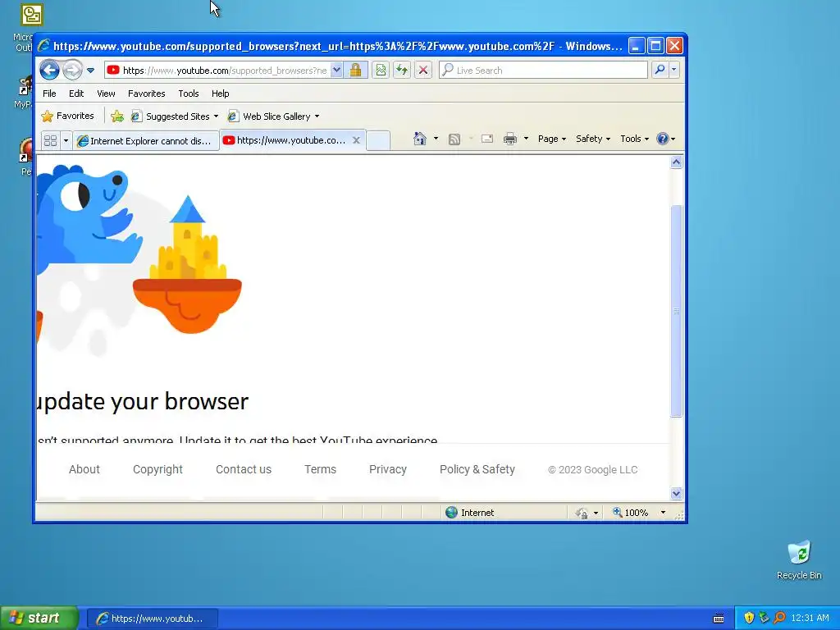
Task: Click the YouTube favicon in address bar
Action: coord(113,71)
